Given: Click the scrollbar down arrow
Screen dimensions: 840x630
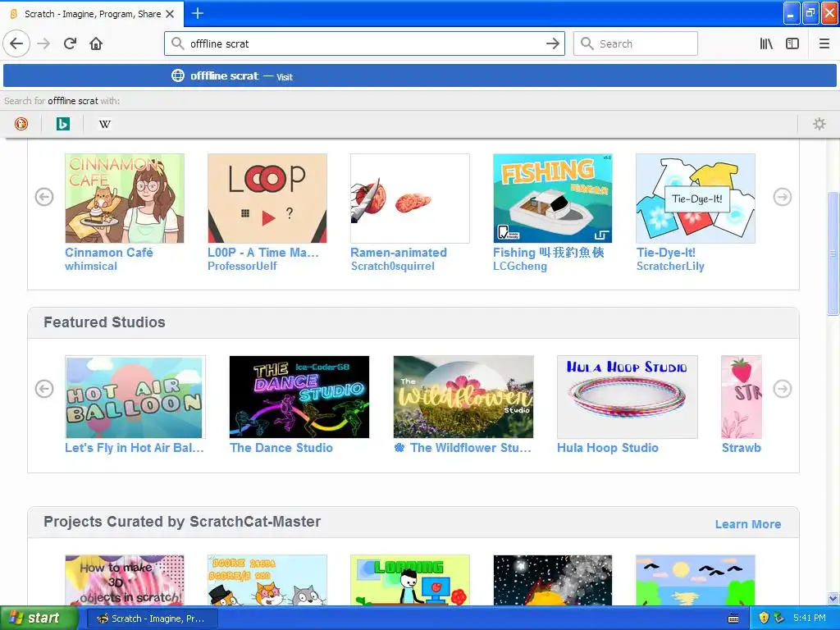Looking at the screenshot, I should click(x=833, y=598).
